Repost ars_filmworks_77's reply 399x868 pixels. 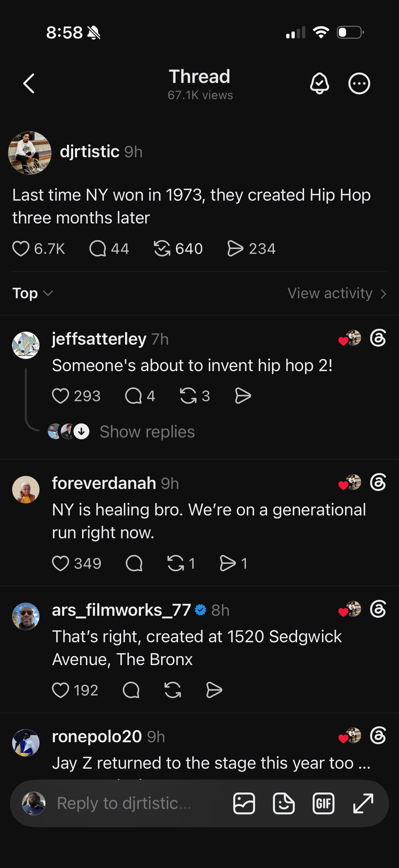click(173, 690)
